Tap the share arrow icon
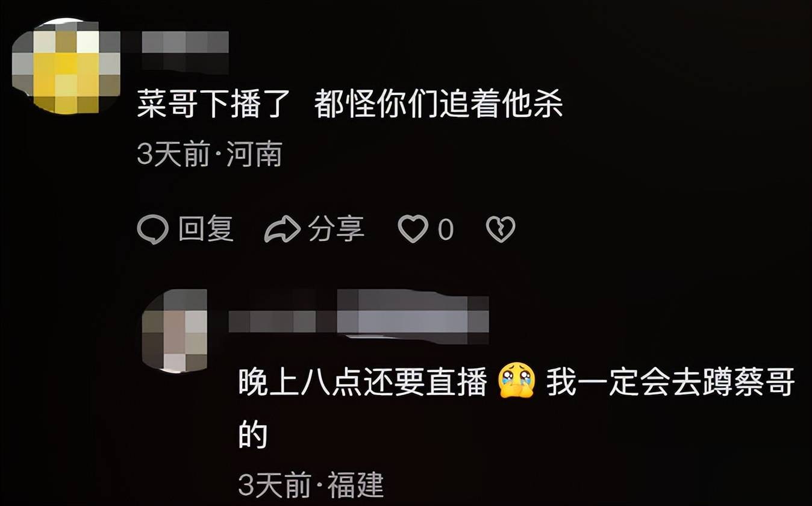812x506 pixels. 282,230
